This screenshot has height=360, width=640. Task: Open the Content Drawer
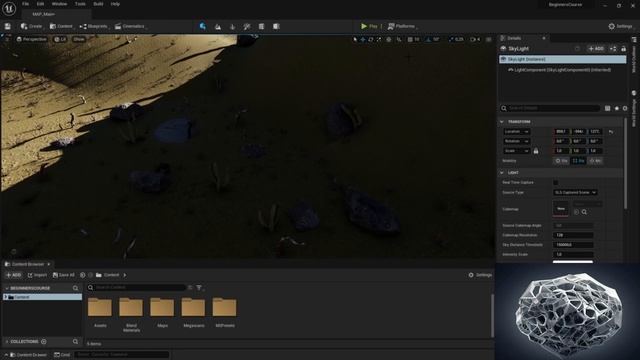tap(28, 355)
